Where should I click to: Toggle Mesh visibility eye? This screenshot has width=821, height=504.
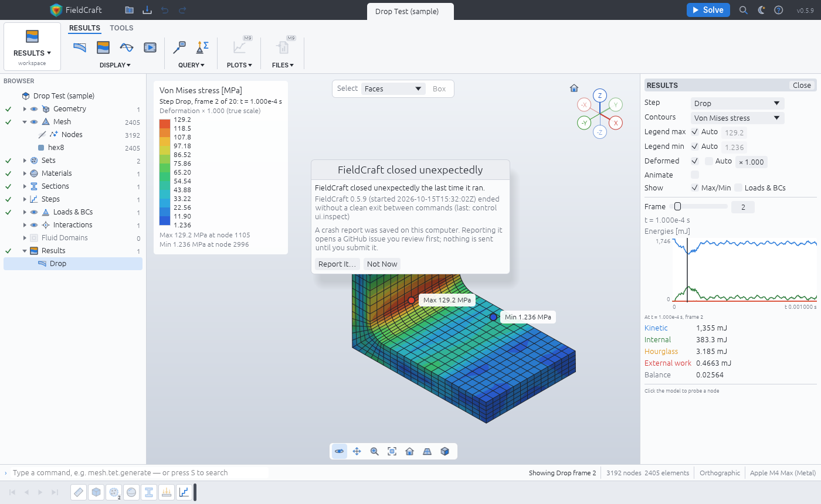click(34, 122)
